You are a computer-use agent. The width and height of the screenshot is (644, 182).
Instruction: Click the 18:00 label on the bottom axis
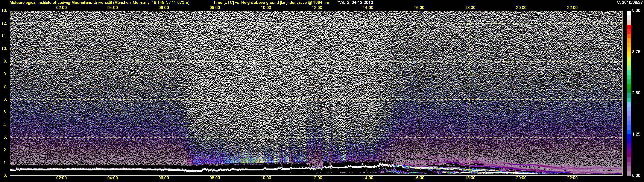point(470,178)
